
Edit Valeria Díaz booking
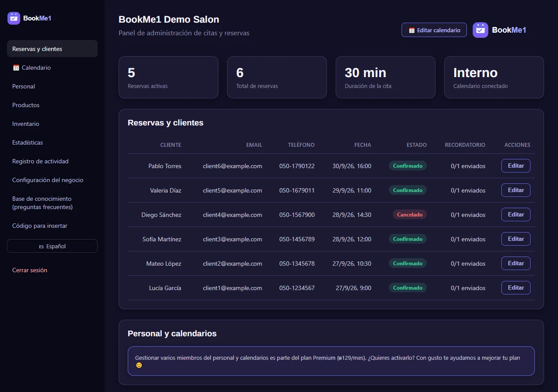tap(516, 190)
